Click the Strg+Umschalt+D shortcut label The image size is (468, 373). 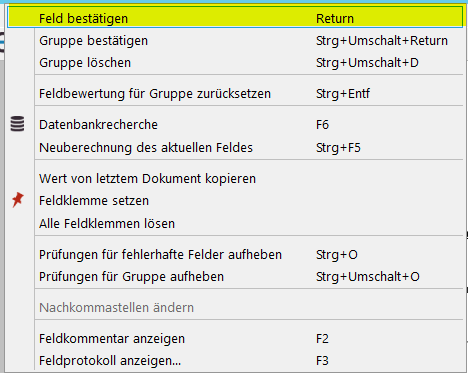coord(367,63)
